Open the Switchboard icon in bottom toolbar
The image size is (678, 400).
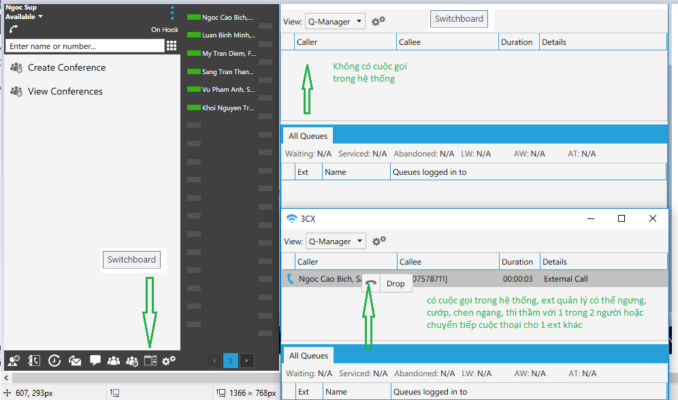pyautogui.click(x=150, y=360)
